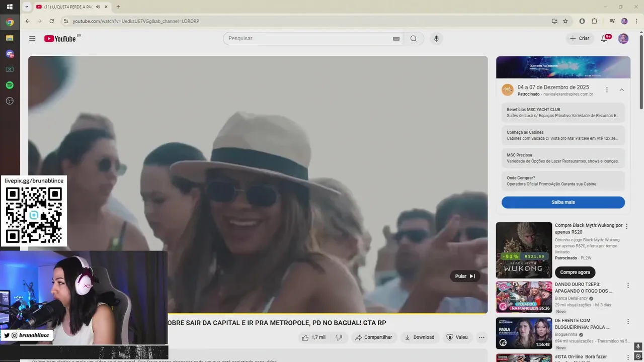View site information in the address bar
644x362 pixels.
tap(65, 21)
